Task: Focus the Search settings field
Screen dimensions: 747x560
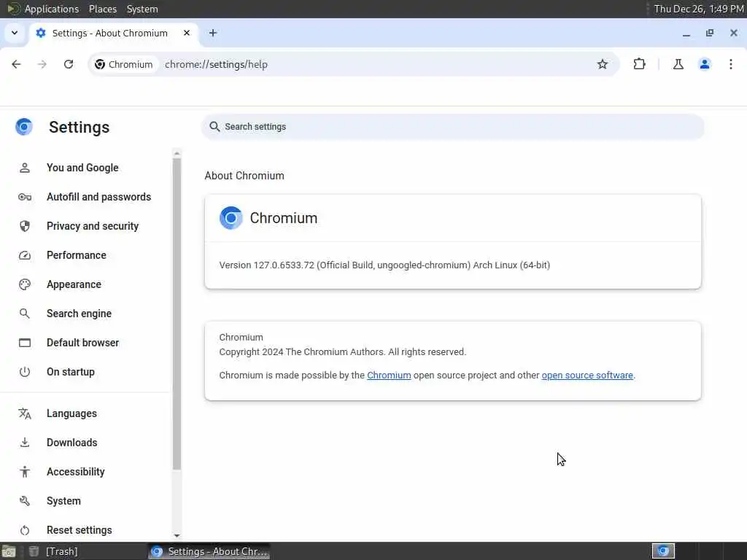Action: click(452, 127)
